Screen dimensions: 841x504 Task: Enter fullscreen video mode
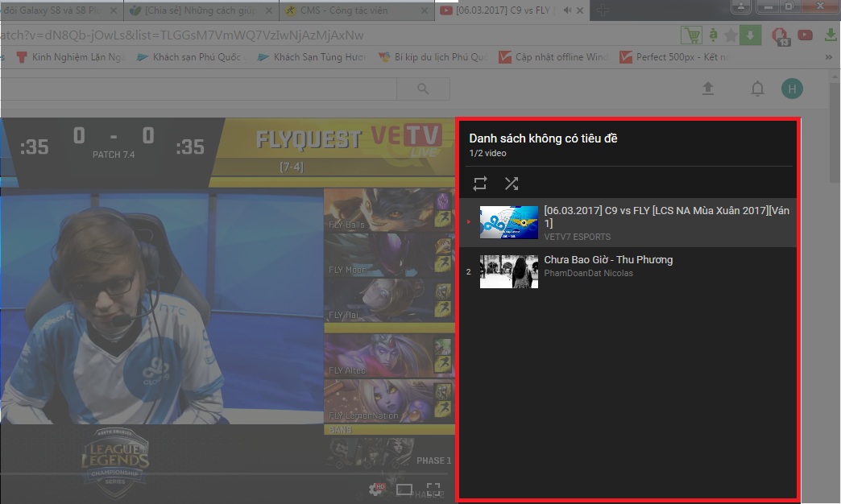(433, 487)
